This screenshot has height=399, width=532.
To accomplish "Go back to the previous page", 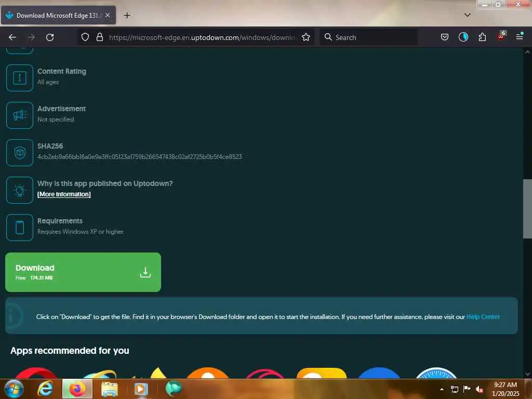I will coord(12,37).
